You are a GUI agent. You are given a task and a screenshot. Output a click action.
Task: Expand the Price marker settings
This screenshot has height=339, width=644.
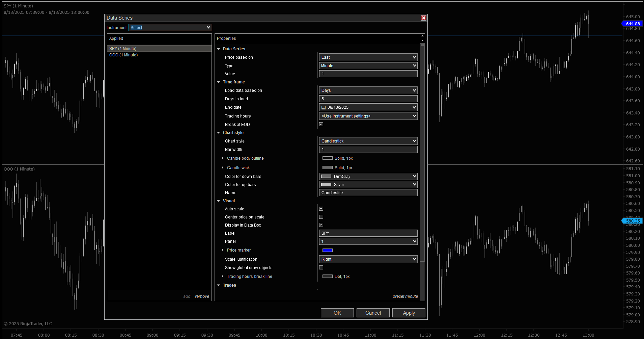(223, 250)
